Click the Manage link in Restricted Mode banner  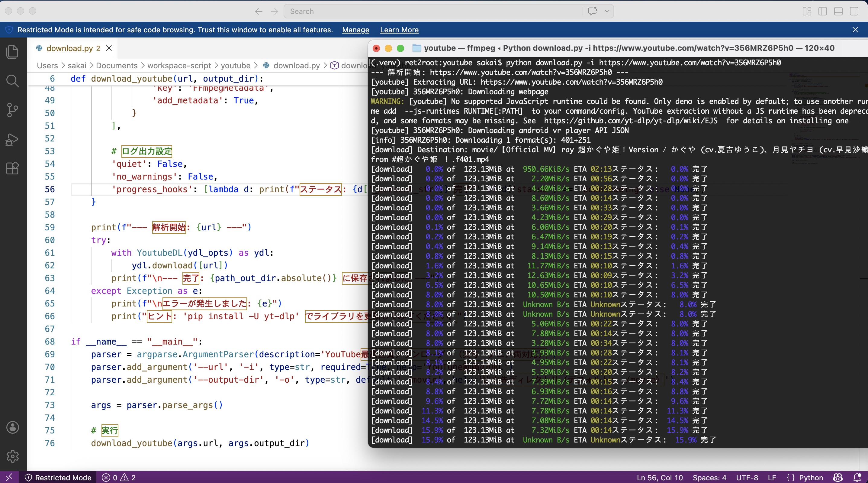click(x=355, y=30)
